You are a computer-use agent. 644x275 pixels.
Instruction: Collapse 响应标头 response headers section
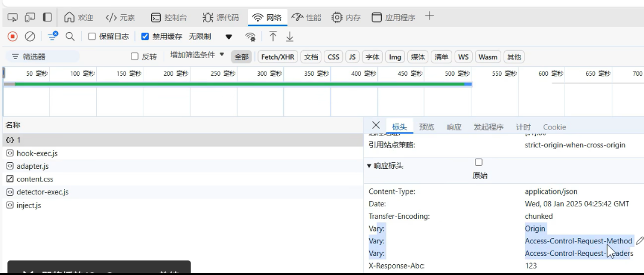coord(385,166)
